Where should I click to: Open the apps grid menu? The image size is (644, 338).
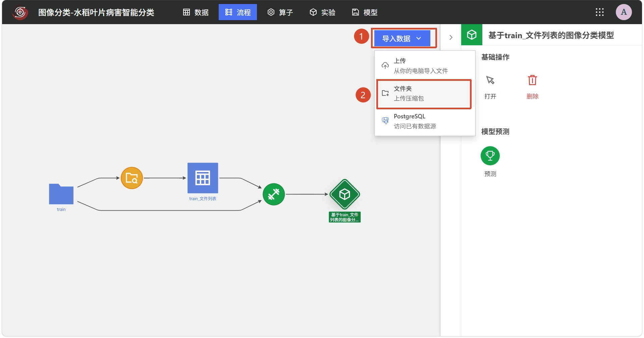[x=600, y=12]
